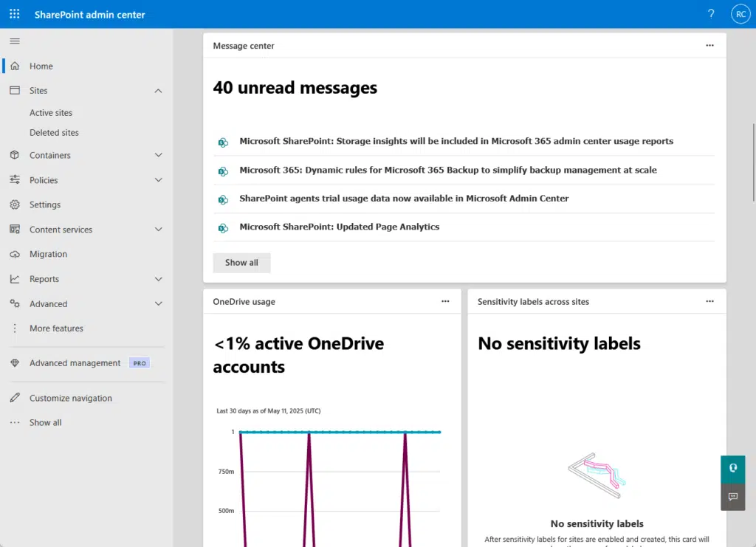
Task: Click the gray feedback chat button
Action: [733, 497]
